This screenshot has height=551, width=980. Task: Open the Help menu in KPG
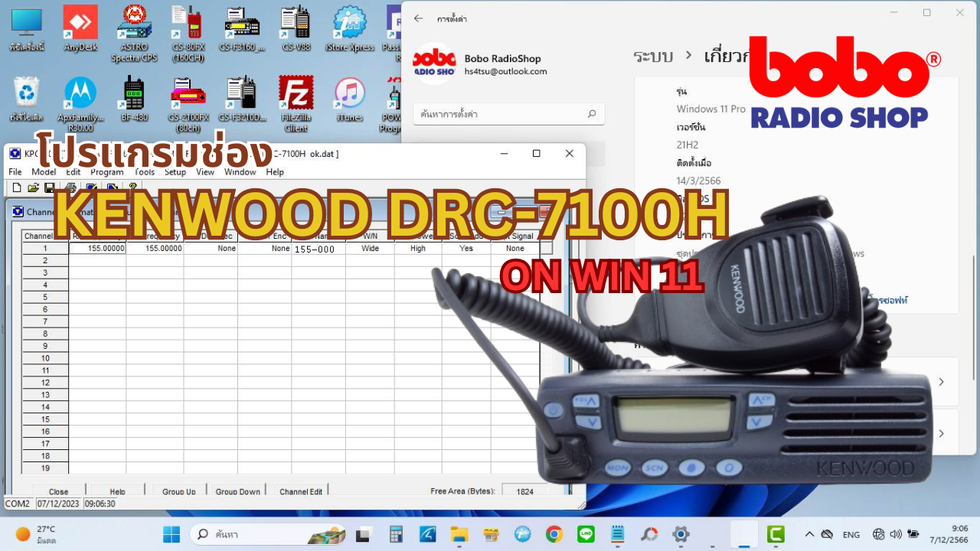coord(275,172)
